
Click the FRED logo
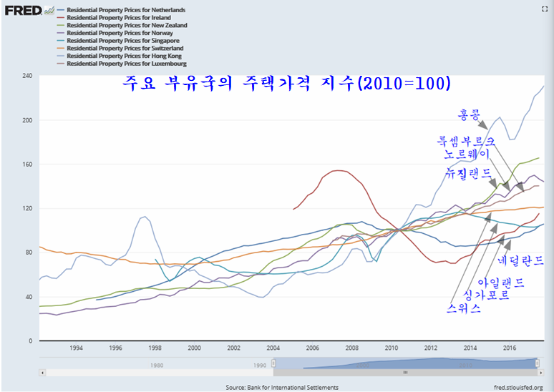[29, 10]
